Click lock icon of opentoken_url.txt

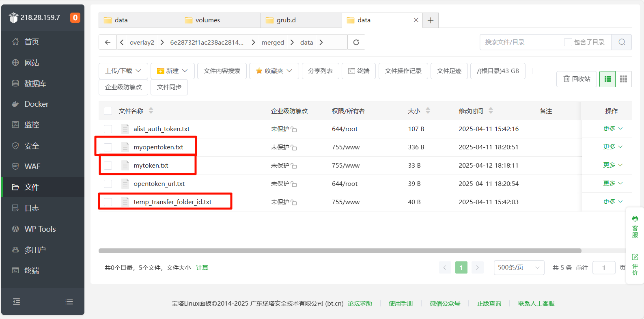(x=294, y=184)
